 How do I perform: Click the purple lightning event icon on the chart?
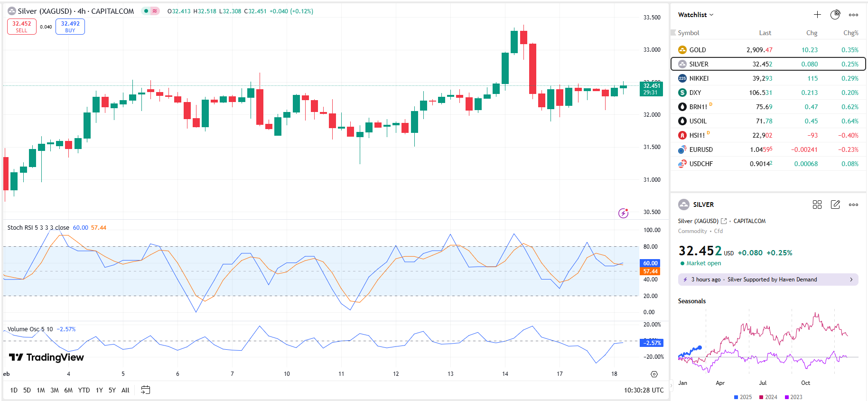(624, 213)
